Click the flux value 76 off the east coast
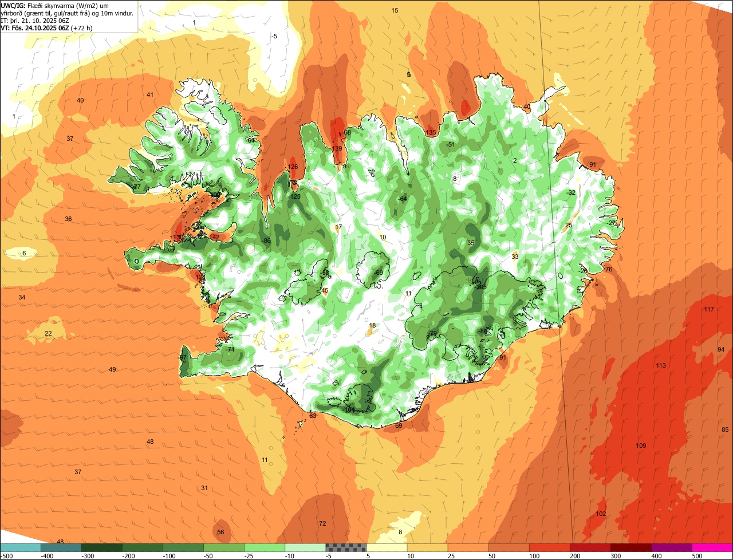The image size is (733, 560). (609, 269)
